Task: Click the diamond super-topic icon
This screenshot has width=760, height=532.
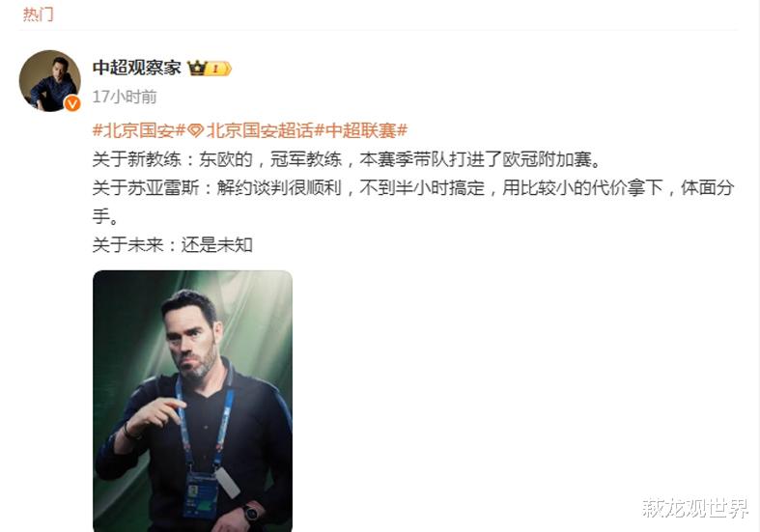Action: click(x=196, y=130)
